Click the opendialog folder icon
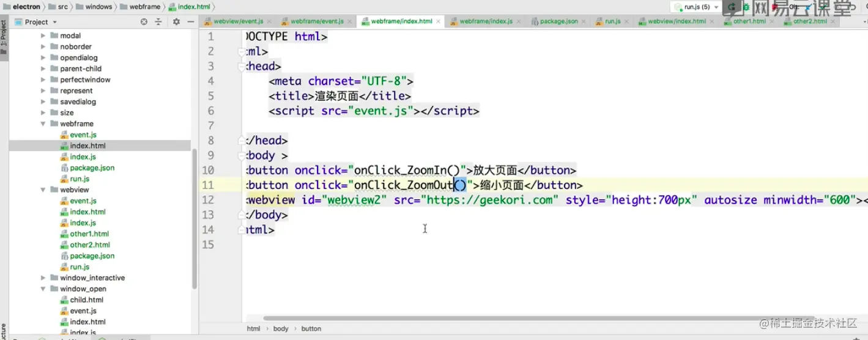 [54, 57]
